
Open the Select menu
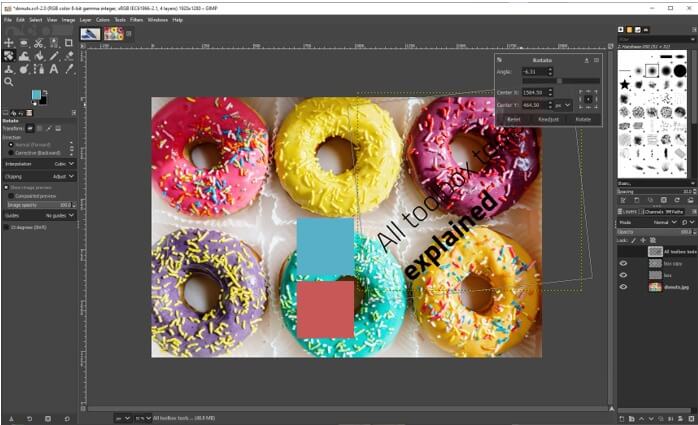click(36, 20)
